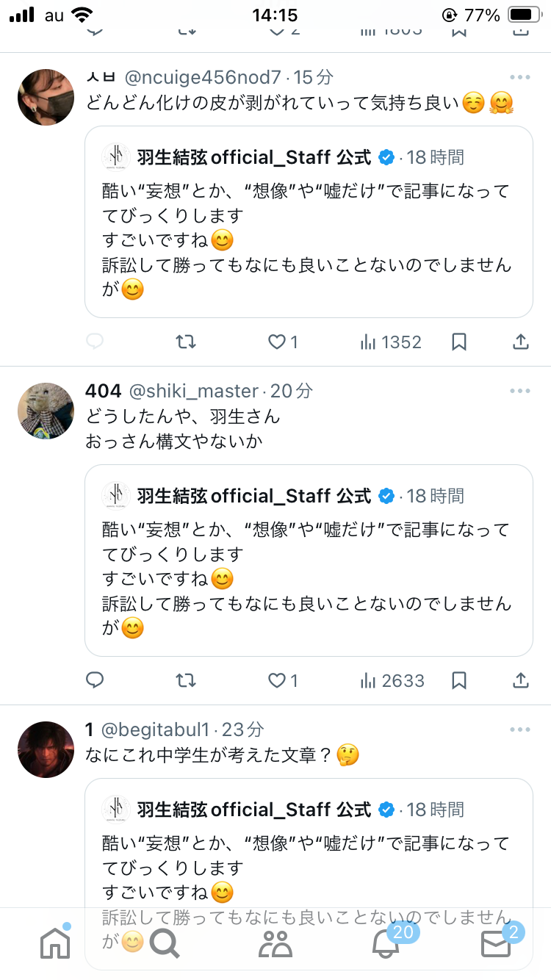View analytics showing 2633 views
The image size is (551, 980).
click(x=392, y=681)
